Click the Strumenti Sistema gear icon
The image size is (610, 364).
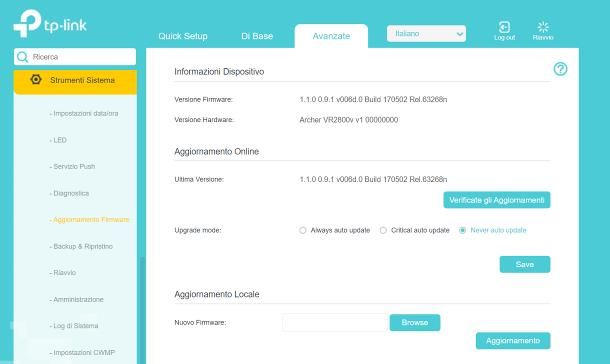(36, 79)
